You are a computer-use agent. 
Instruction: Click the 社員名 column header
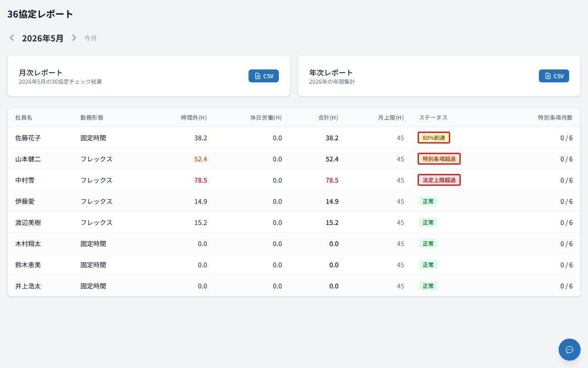pyautogui.click(x=24, y=118)
